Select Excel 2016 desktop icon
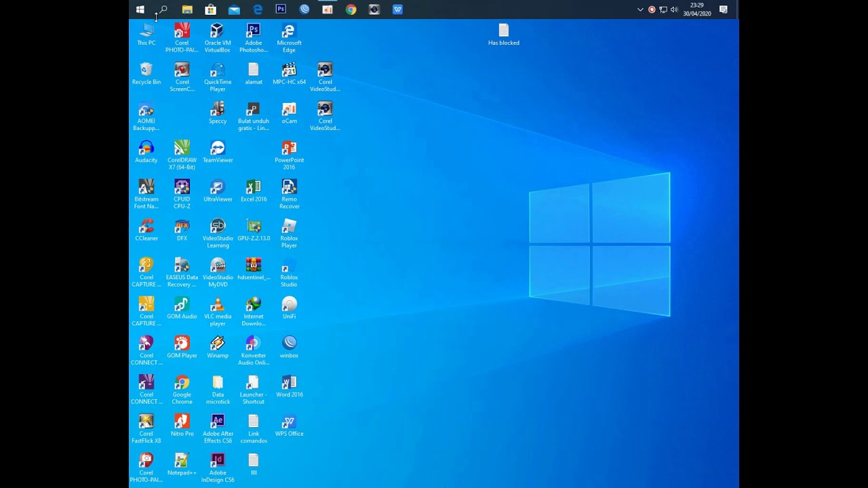The image size is (868, 488). coord(254,191)
